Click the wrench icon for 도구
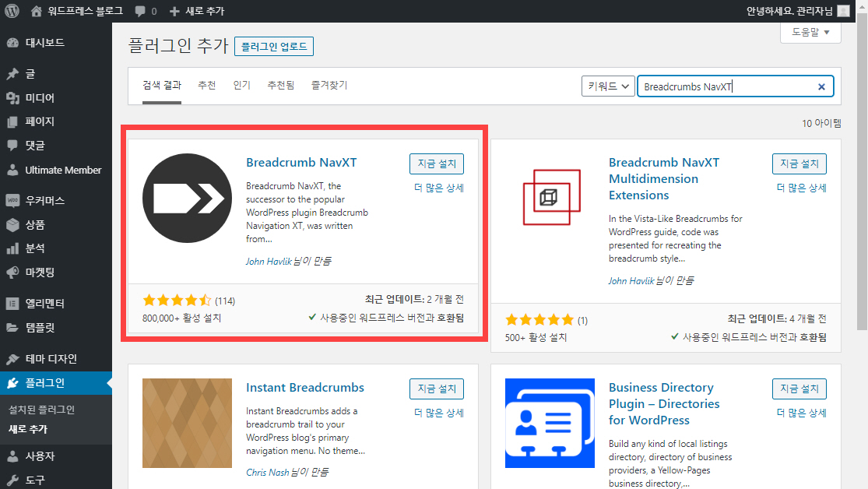 pos(12,480)
